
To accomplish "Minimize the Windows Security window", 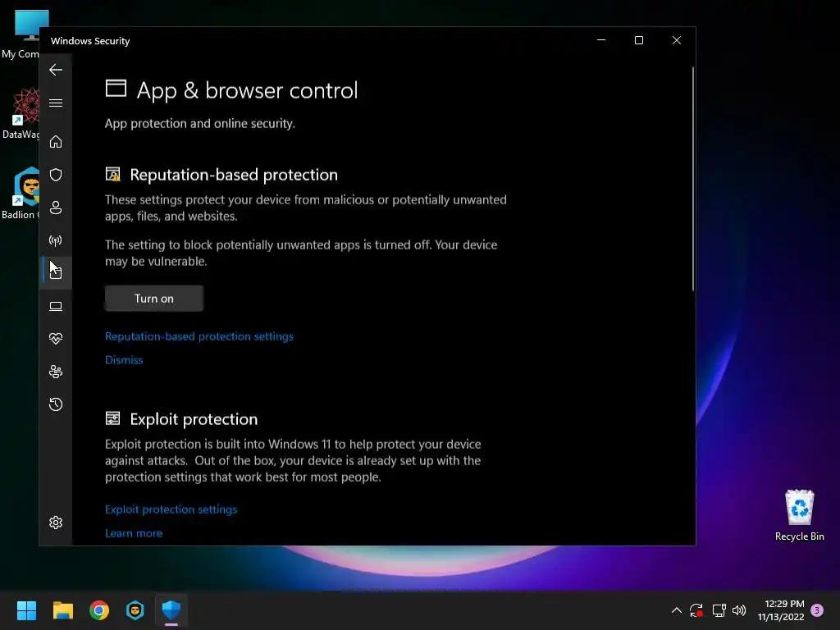I will [601, 40].
